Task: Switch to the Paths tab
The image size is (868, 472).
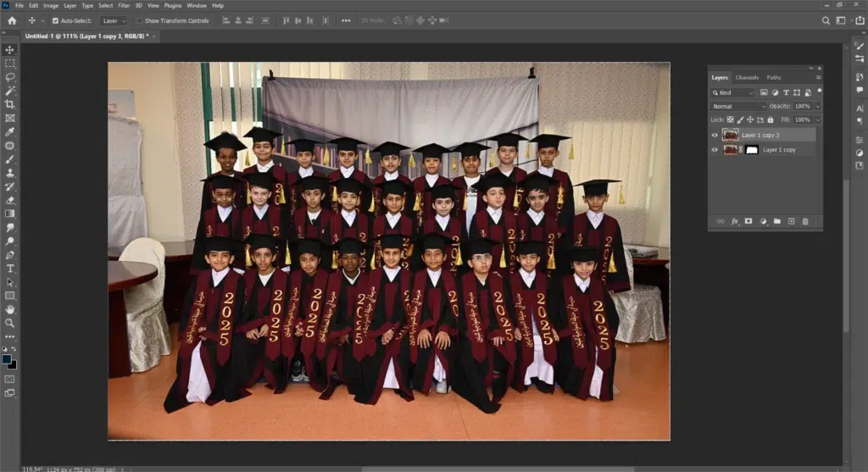Action: coord(773,77)
